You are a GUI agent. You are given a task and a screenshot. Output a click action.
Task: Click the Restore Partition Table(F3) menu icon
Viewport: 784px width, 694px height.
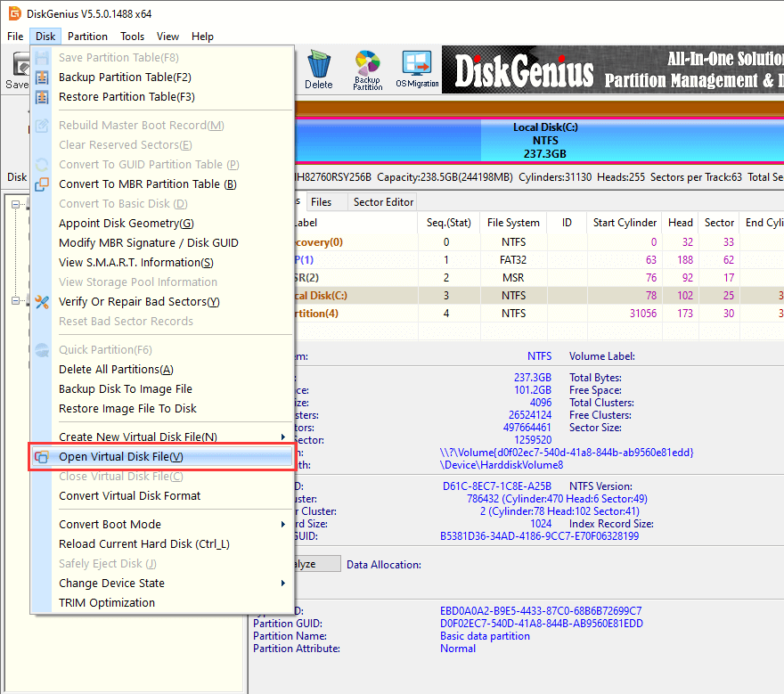42,97
